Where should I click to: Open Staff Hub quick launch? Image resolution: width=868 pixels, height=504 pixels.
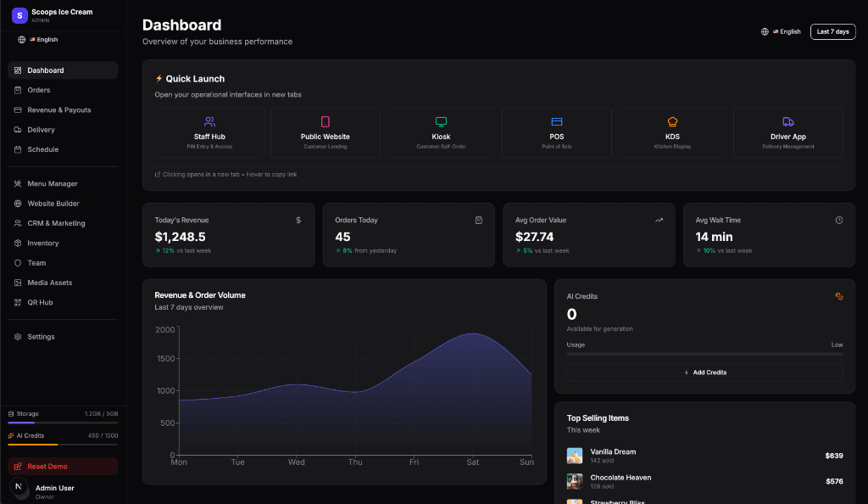[209, 132]
